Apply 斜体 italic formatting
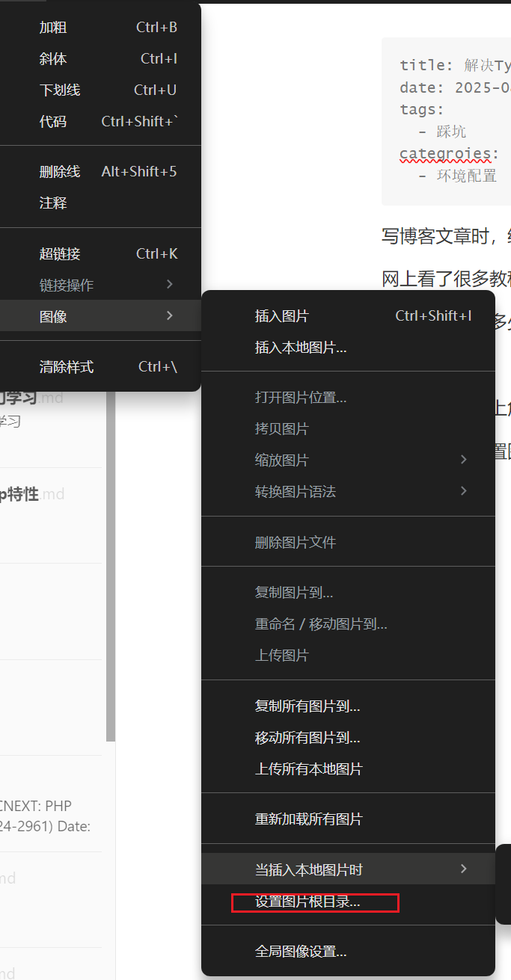Viewport: 511px width, 980px height. [53, 59]
